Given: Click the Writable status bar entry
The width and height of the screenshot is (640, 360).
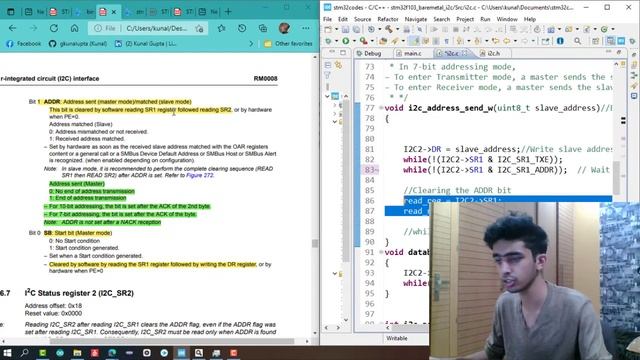Looking at the screenshot, I should (x=397, y=338).
